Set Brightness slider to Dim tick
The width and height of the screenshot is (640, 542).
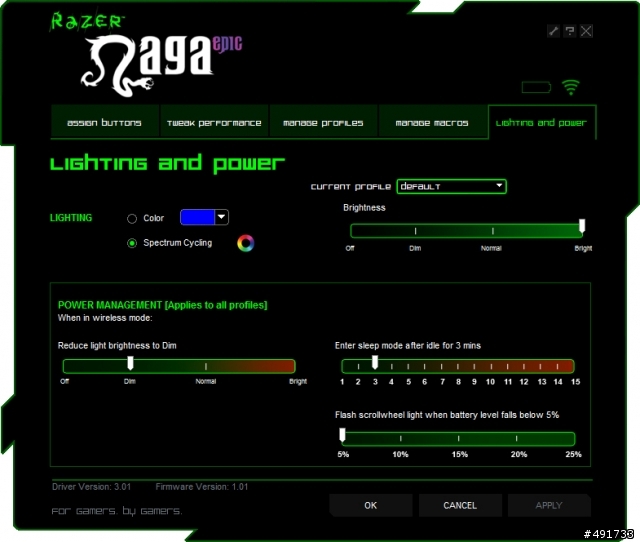(416, 231)
